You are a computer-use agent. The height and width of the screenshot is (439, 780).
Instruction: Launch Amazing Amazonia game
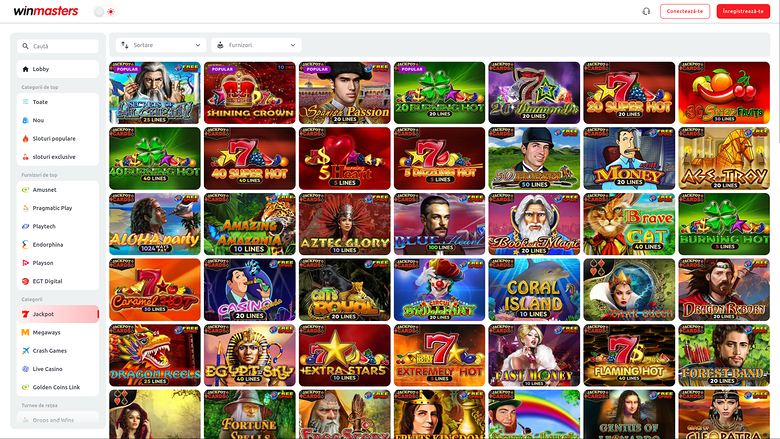pyautogui.click(x=250, y=224)
